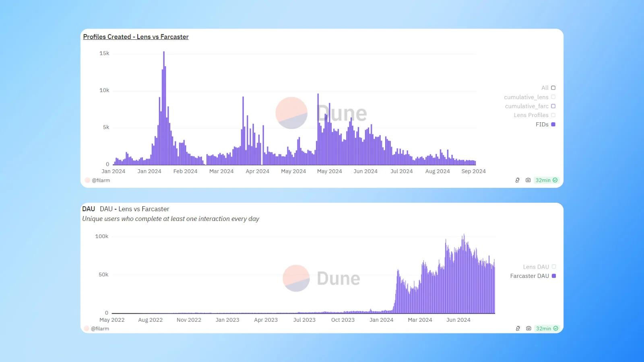Hide the Farcaster DAU series

pos(554,276)
